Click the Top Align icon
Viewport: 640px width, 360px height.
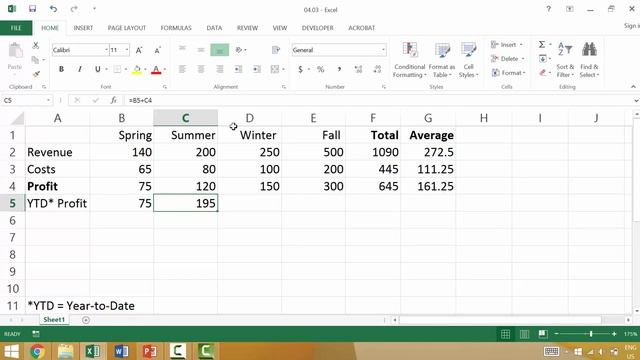click(182, 49)
